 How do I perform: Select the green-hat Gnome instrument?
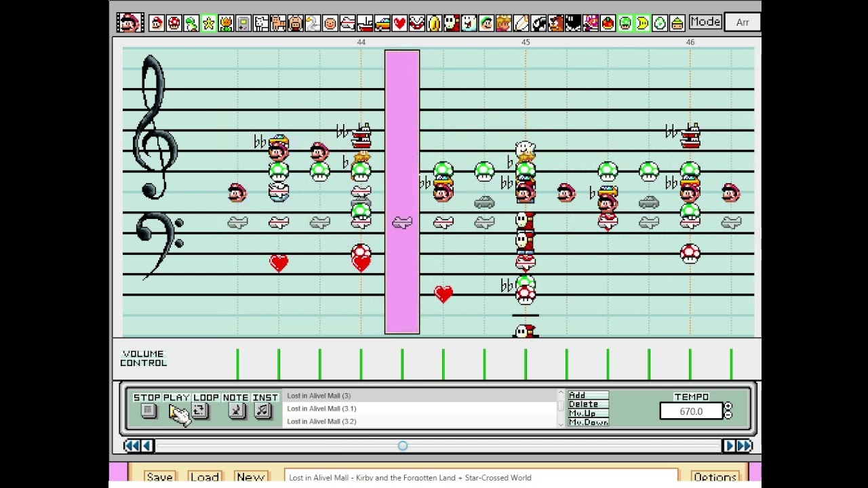[x=677, y=23]
